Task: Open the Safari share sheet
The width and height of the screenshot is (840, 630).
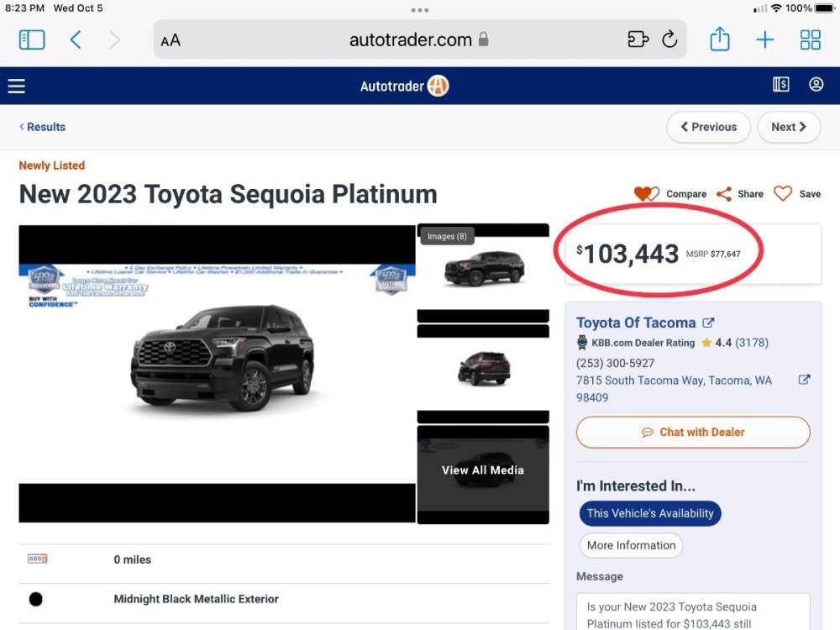Action: coord(720,39)
